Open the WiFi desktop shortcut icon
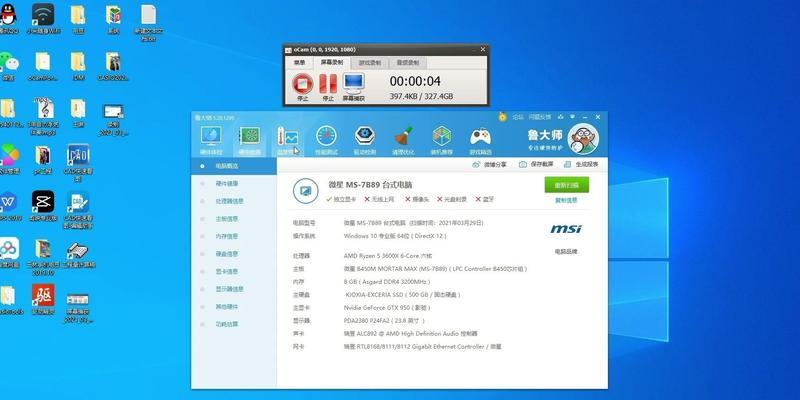The height and width of the screenshot is (400, 800). point(43,14)
